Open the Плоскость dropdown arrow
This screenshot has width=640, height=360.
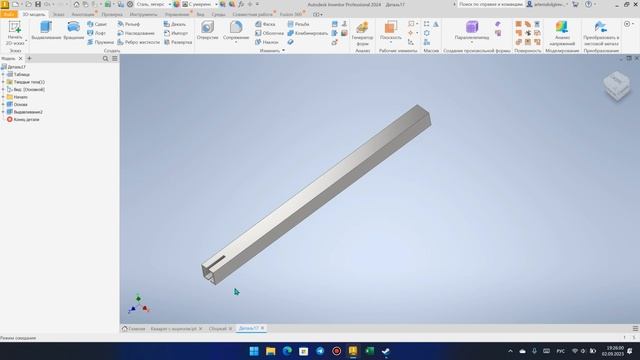click(x=391, y=42)
